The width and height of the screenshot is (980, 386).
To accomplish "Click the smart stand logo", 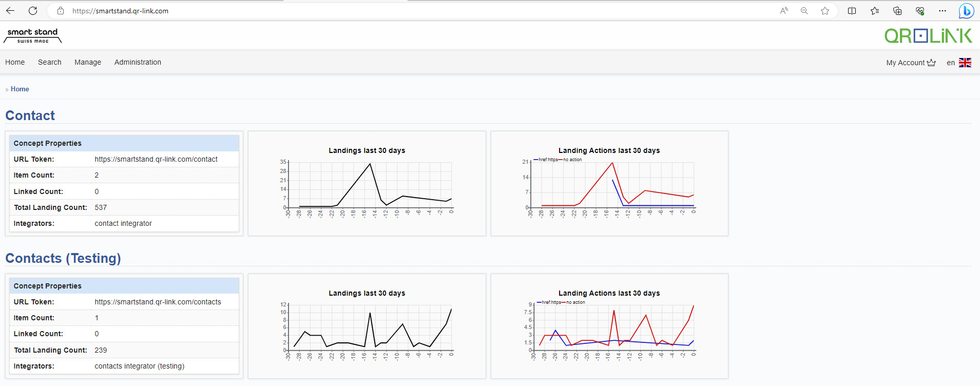I will coord(33,35).
